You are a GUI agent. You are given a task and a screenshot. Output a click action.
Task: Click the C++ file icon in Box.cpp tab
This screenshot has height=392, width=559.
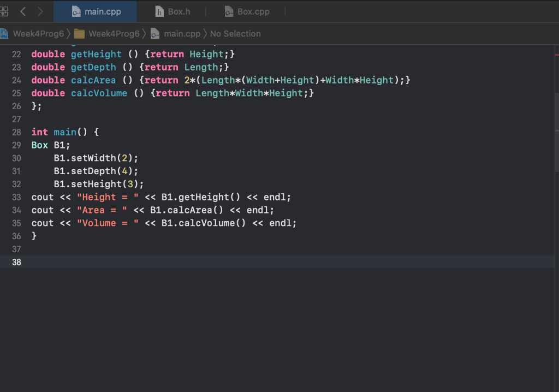pyautogui.click(x=229, y=12)
